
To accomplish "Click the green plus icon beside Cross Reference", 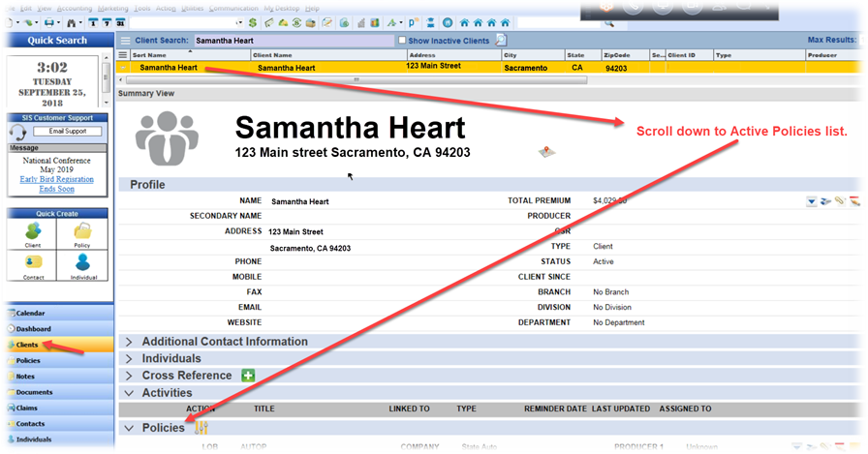I will coord(248,376).
